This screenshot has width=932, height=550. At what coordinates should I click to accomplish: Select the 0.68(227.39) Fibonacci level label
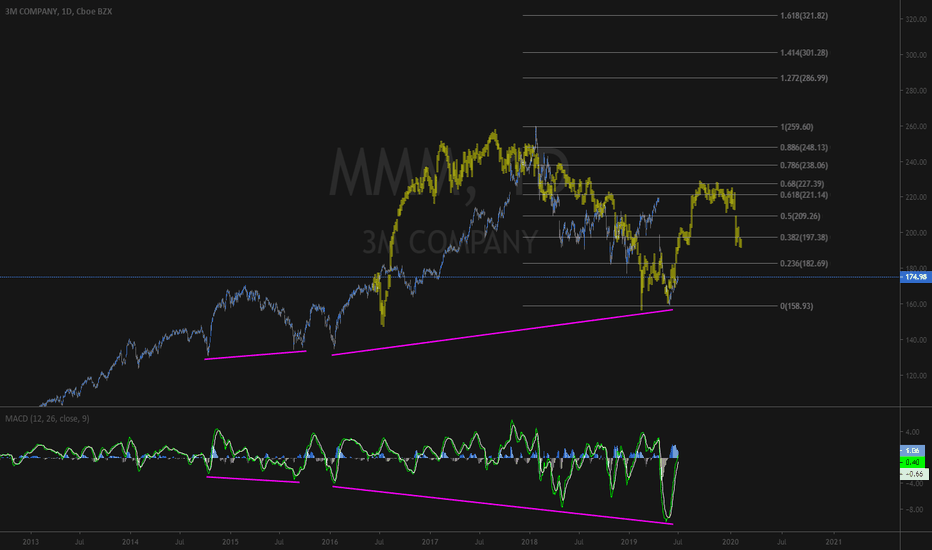[x=802, y=184]
